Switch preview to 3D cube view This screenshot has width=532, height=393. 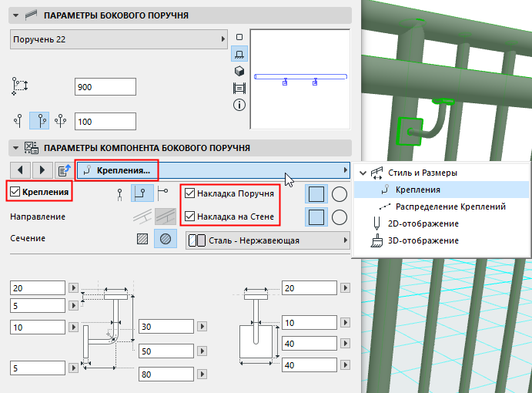point(239,71)
